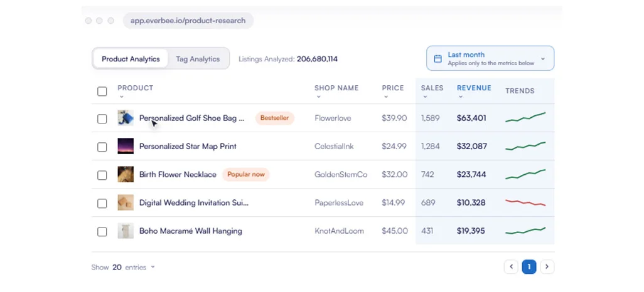Click the $45.00 price cell
This screenshot has height=292, width=644.
pyautogui.click(x=395, y=231)
